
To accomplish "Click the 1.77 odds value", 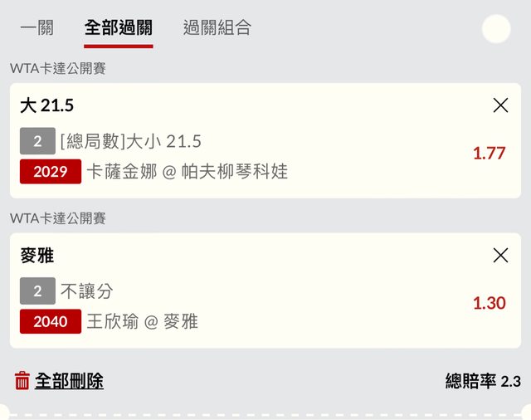I will pyautogui.click(x=489, y=153).
